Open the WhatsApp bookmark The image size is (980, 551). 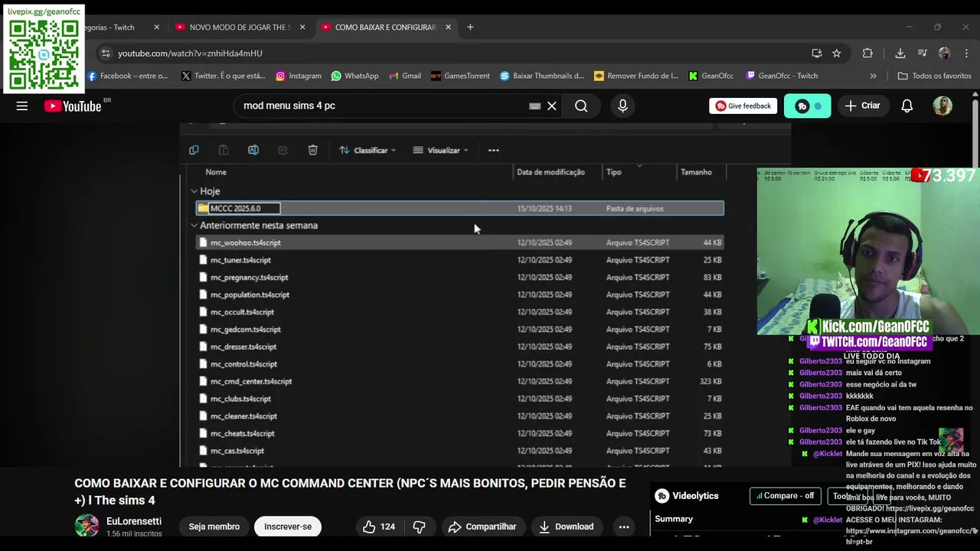coord(355,76)
